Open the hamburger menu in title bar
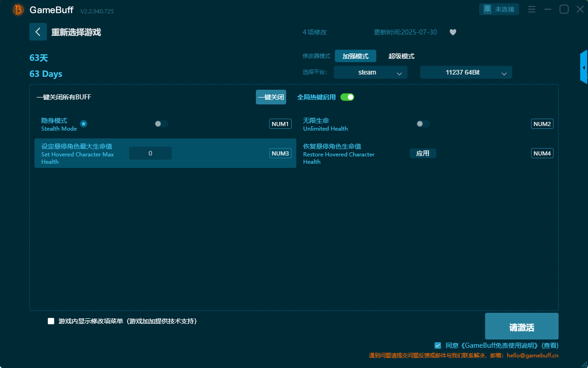 531,9
